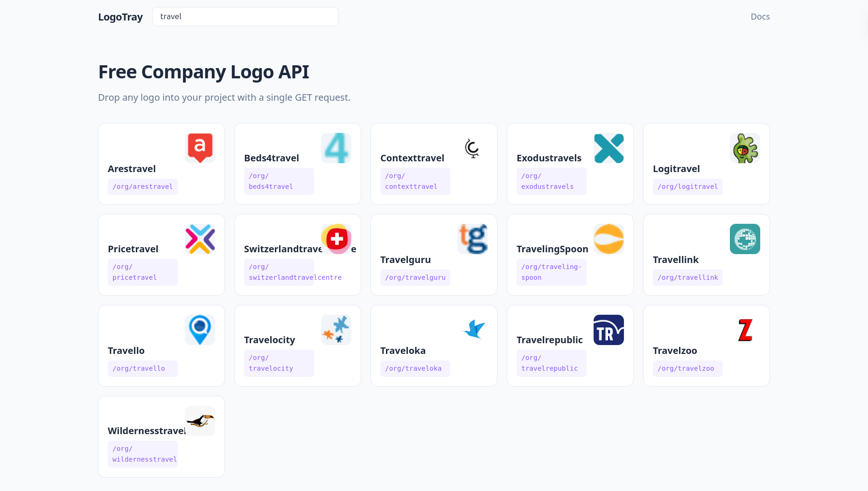Copy the /org/pricetravel path

coord(143,272)
